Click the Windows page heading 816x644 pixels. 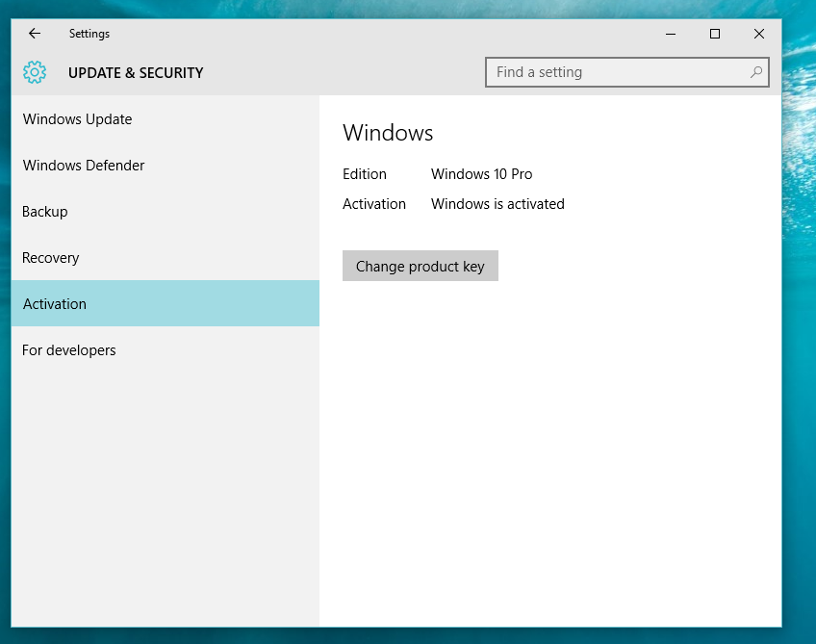click(388, 133)
